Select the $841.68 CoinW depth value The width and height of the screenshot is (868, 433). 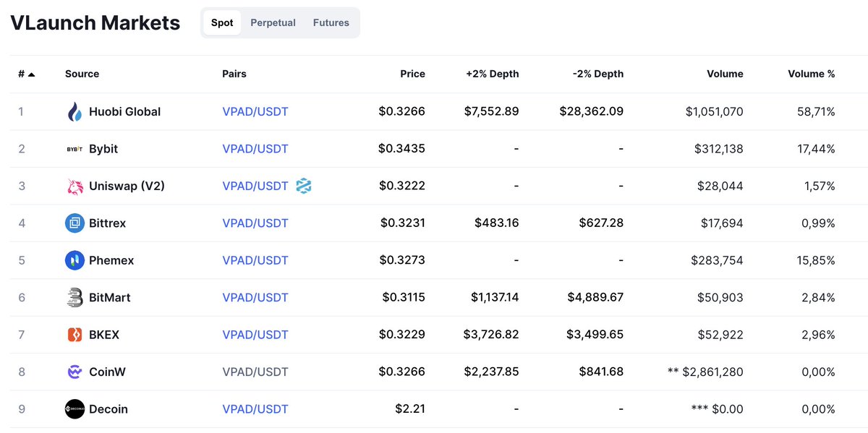pos(601,372)
